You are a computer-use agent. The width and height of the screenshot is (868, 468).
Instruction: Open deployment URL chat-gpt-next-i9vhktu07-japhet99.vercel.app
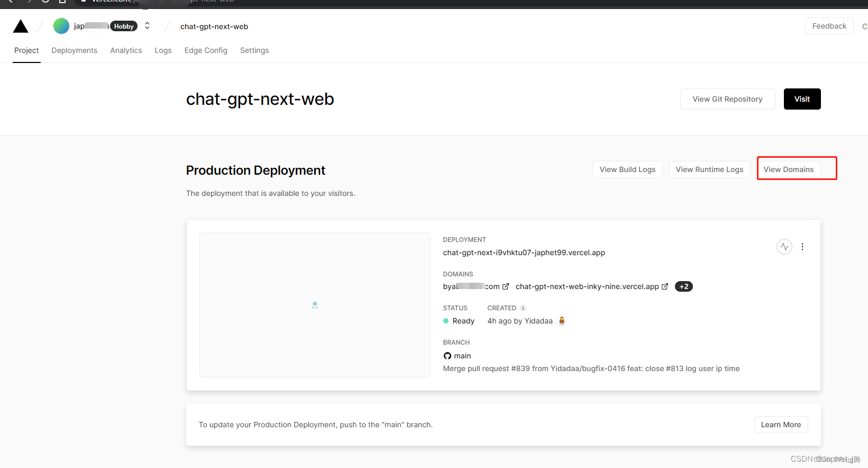(524, 253)
